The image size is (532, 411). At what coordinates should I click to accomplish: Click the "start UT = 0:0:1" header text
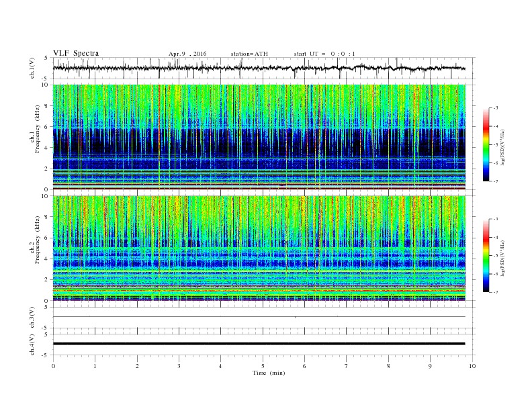coord(324,54)
